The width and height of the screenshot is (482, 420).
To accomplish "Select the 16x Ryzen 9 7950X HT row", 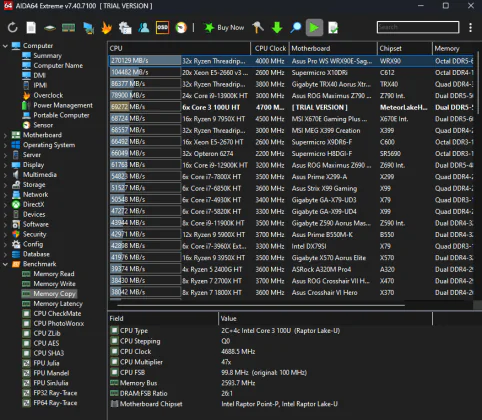I will tap(291, 119).
